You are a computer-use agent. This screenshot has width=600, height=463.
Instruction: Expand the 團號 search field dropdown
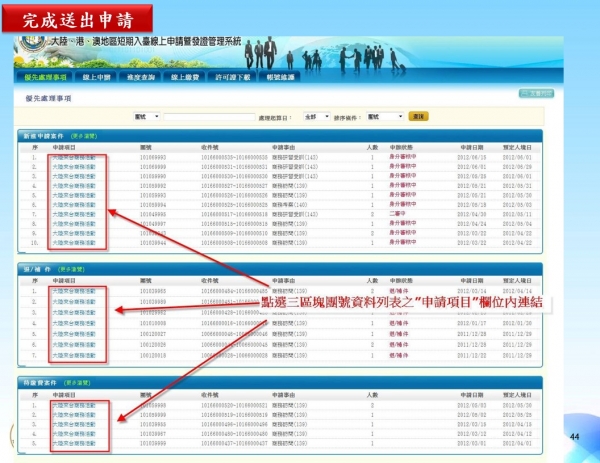click(x=146, y=116)
